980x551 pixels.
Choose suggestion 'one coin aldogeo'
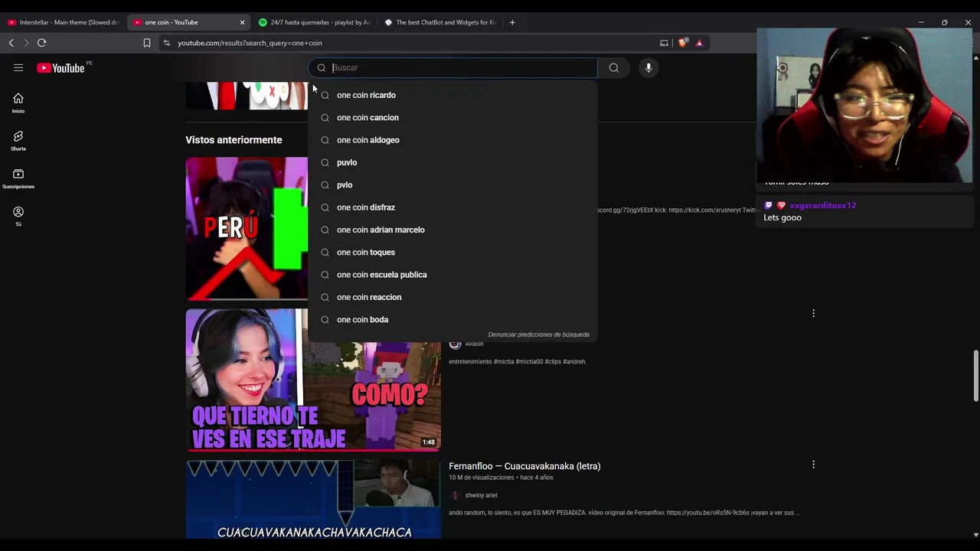tap(452, 140)
